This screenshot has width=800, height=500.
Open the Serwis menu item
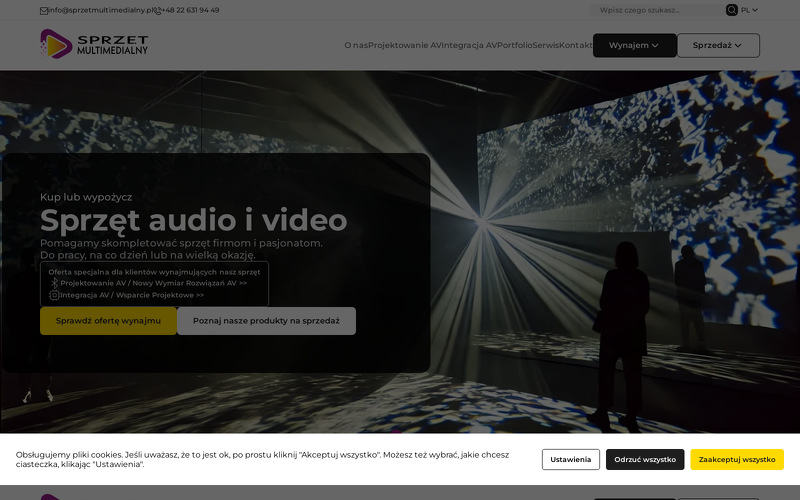[545, 45]
